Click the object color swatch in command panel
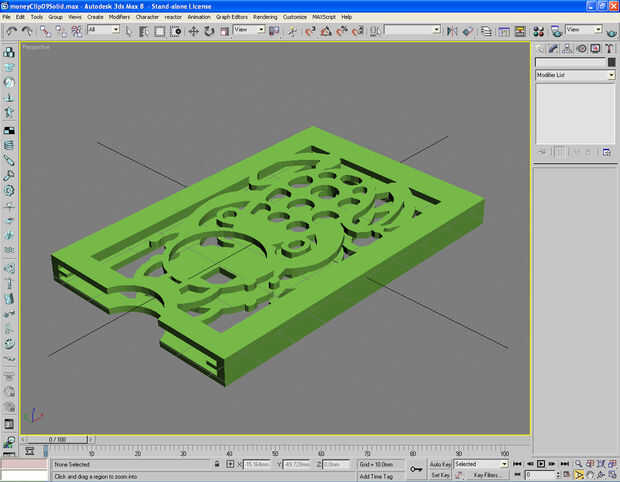The image size is (620, 482). coord(611,62)
